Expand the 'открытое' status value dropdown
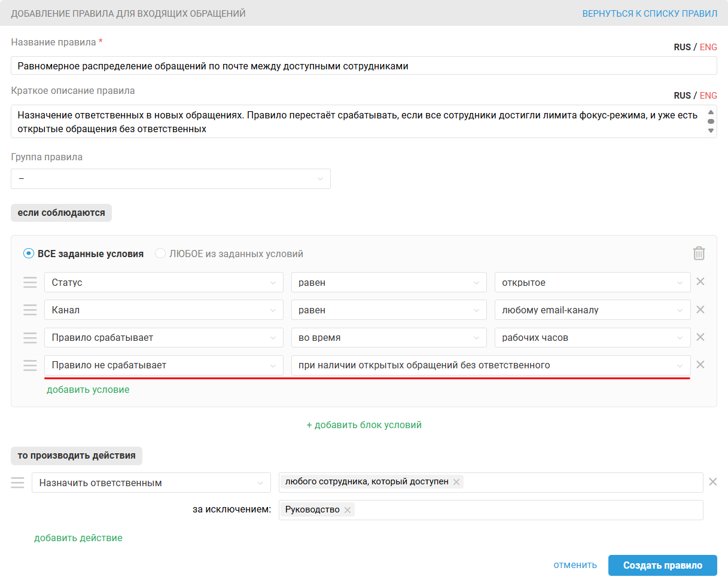Image resolution: width=728 pixels, height=586 pixels. (592, 282)
